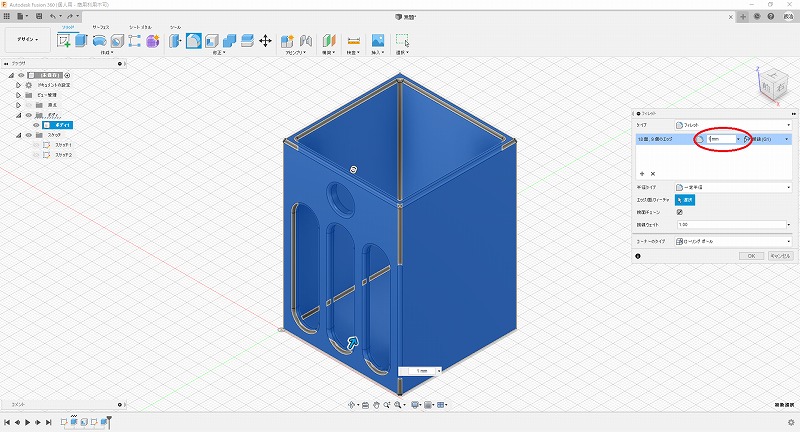Click the Create Sketch tool icon
800x432 pixels.
(x=66, y=41)
